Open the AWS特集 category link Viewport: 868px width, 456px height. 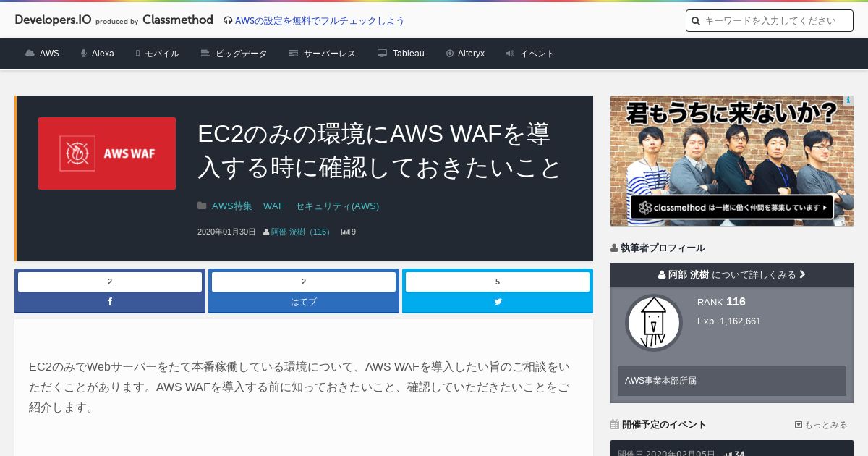tap(232, 206)
